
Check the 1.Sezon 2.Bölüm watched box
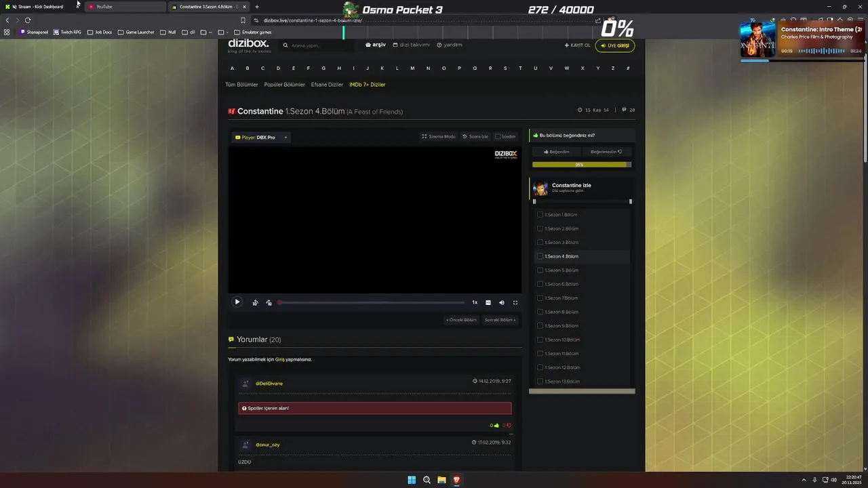click(540, 228)
